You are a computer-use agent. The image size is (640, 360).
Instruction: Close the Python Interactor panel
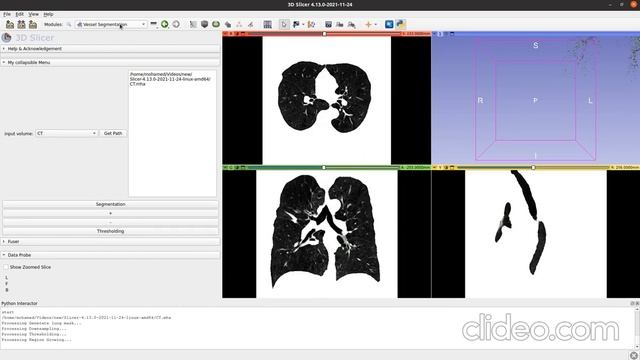tap(637, 303)
